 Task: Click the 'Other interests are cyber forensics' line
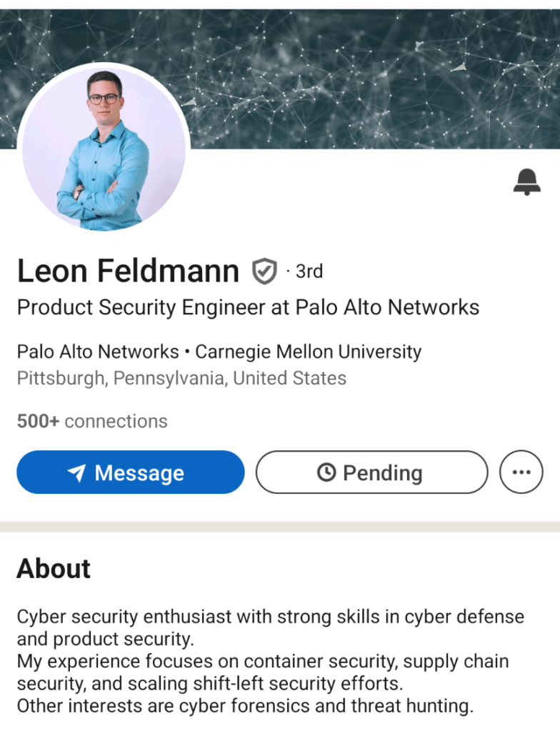[245, 706]
